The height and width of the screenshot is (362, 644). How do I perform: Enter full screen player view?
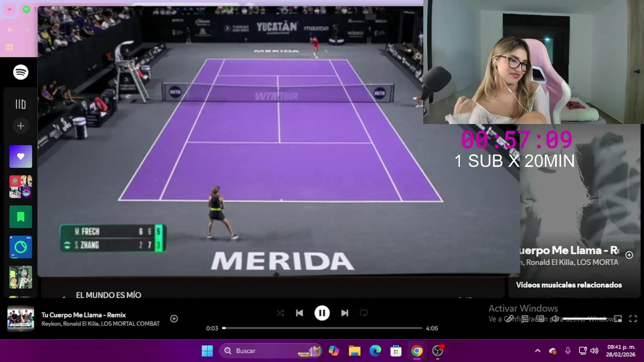(x=633, y=319)
